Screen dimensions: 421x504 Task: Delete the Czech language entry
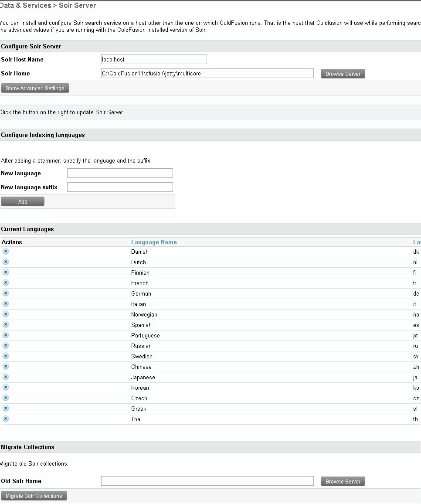[x=6, y=398]
